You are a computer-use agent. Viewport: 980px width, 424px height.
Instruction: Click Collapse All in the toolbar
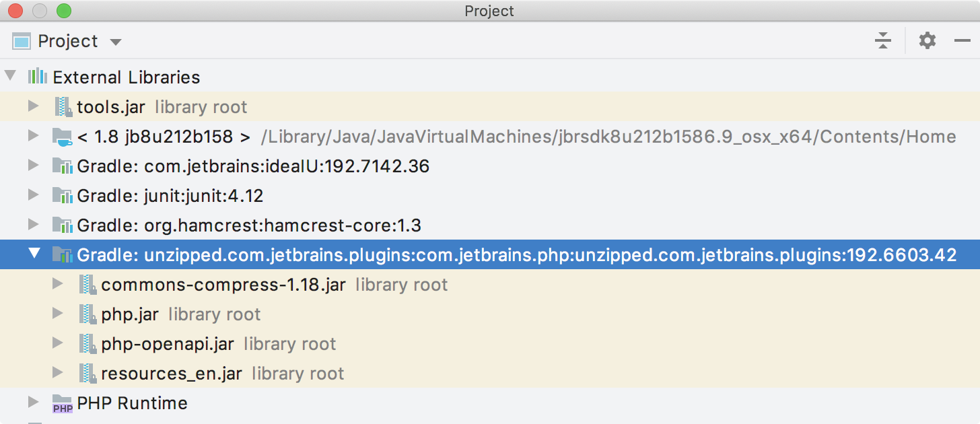tap(882, 40)
